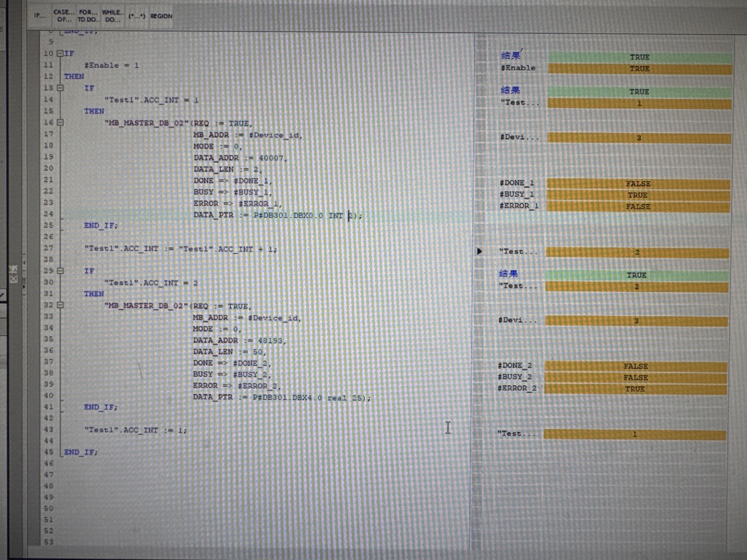Click 'DATA_ADDR := 48193' parameter line
The image size is (747, 560).
tap(239, 340)
